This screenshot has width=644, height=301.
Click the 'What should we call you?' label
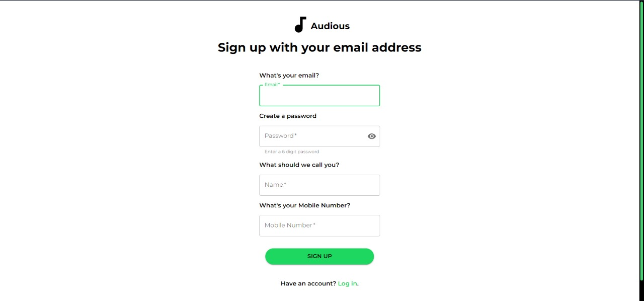299,165
